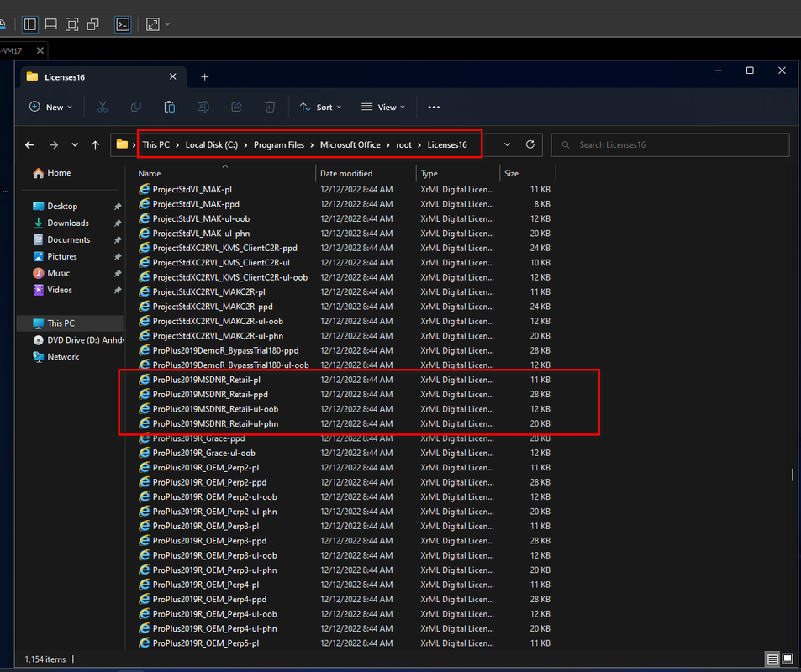Screen dimensions: 801x672
Task: Click VM unity windows icon in top toolbar
Action: point(93,24)
